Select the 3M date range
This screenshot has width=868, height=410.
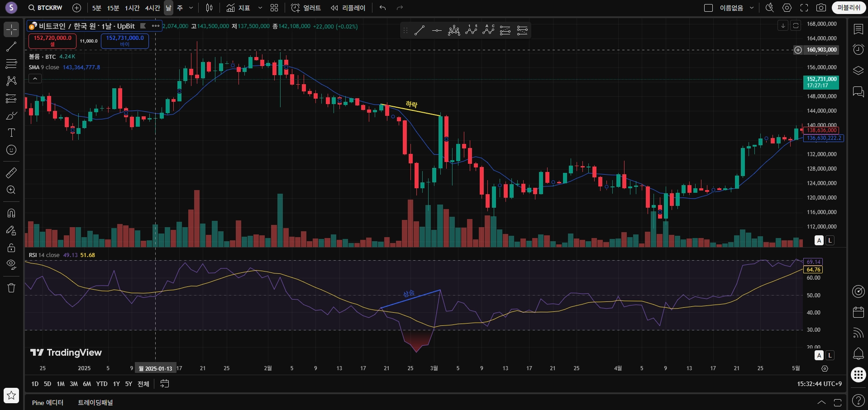point(74,384)
